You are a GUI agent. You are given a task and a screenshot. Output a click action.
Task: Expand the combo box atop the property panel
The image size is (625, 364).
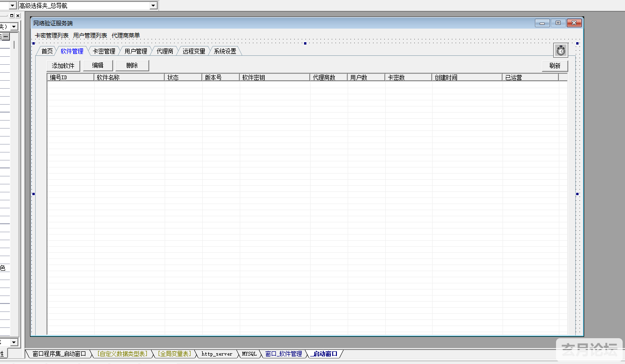coord(14,27)
